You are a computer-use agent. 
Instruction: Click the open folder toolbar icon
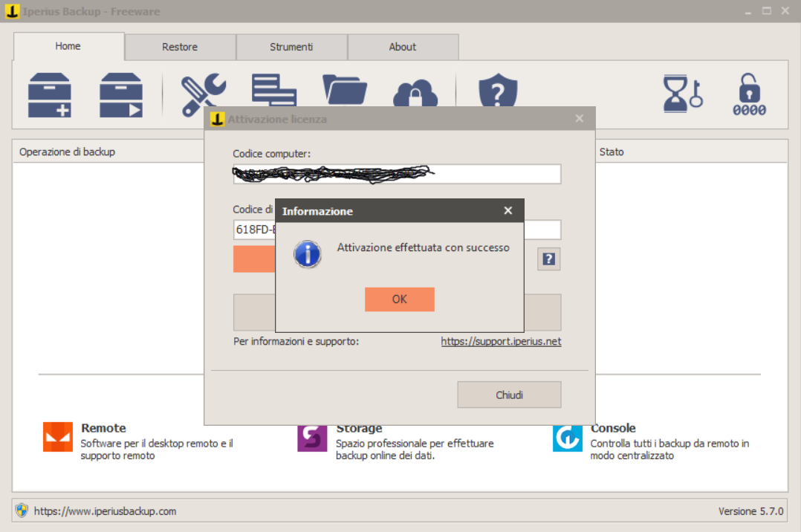coord(345,90)
